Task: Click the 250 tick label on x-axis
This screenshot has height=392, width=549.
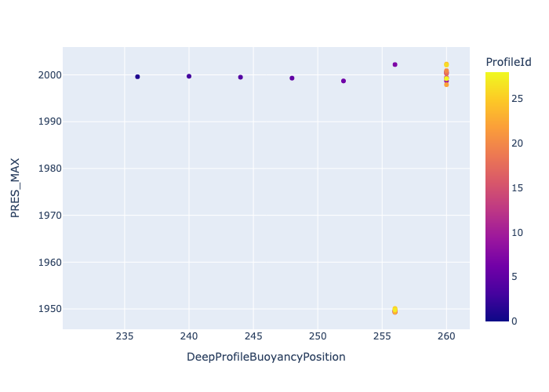Action: click(x=318, y=337)
